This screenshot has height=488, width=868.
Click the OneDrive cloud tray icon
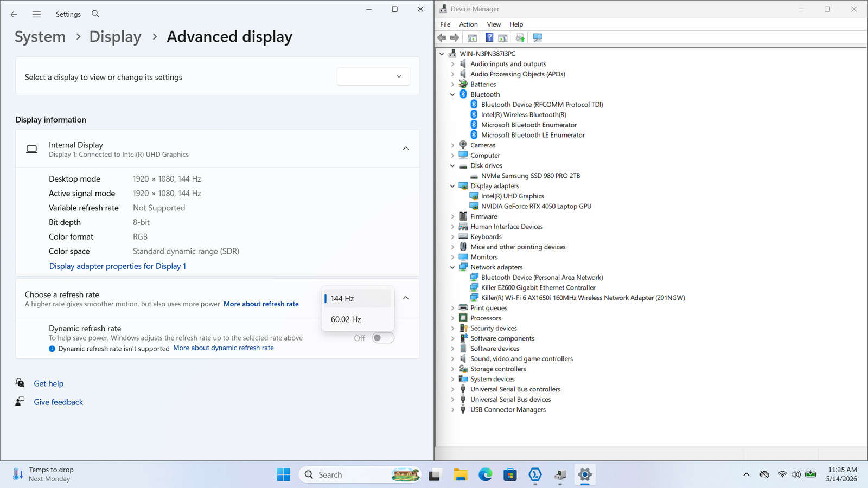click(764, 474)
